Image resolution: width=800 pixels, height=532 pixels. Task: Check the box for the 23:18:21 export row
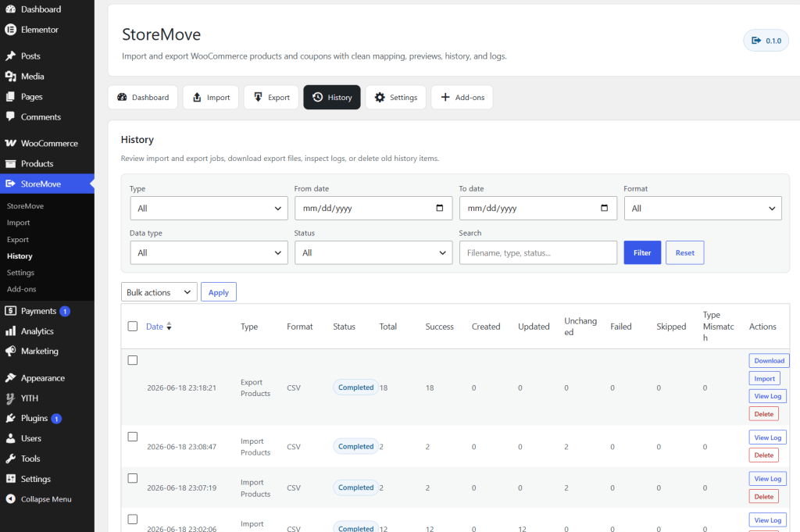pos(133,360)
